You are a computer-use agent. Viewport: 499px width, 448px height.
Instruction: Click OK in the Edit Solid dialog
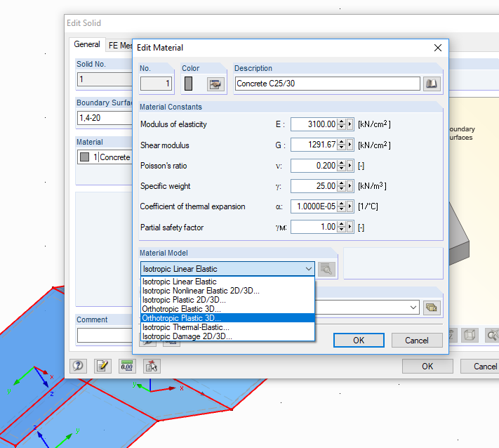click(x=427, y=366)
